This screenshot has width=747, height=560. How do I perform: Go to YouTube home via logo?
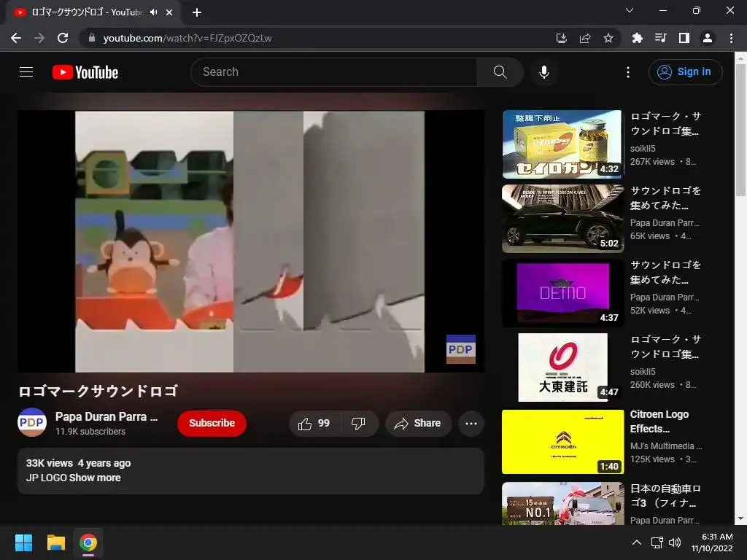pos(85,72)
